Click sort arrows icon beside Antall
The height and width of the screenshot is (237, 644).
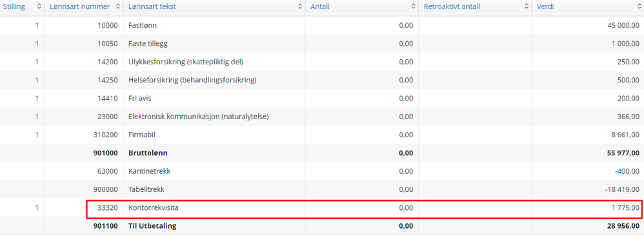pyautogui.click(x=413, y=6)
